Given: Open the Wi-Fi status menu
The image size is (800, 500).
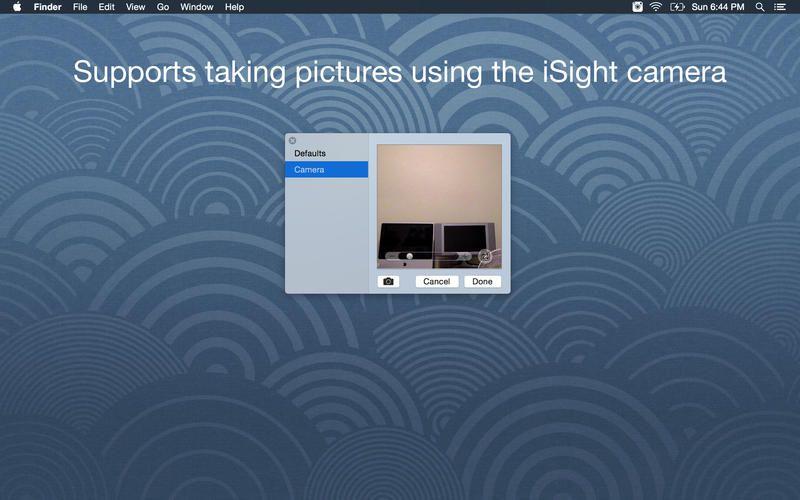Looking at the screenshot, I should pos(656,7).
